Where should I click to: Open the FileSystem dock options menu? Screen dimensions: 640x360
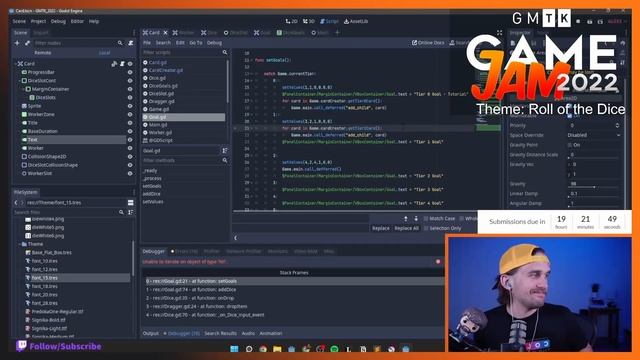tap(134, 192)
